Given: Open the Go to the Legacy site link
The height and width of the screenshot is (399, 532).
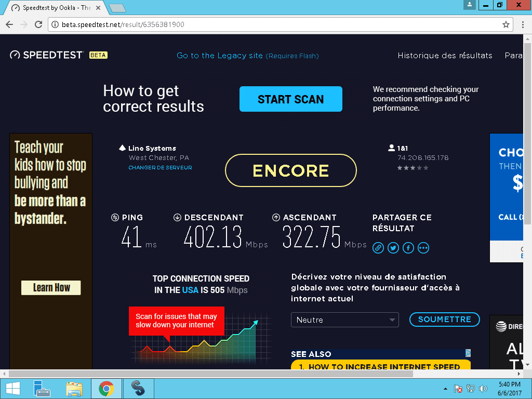Looking at the screenshot, I should click(248, 56).
